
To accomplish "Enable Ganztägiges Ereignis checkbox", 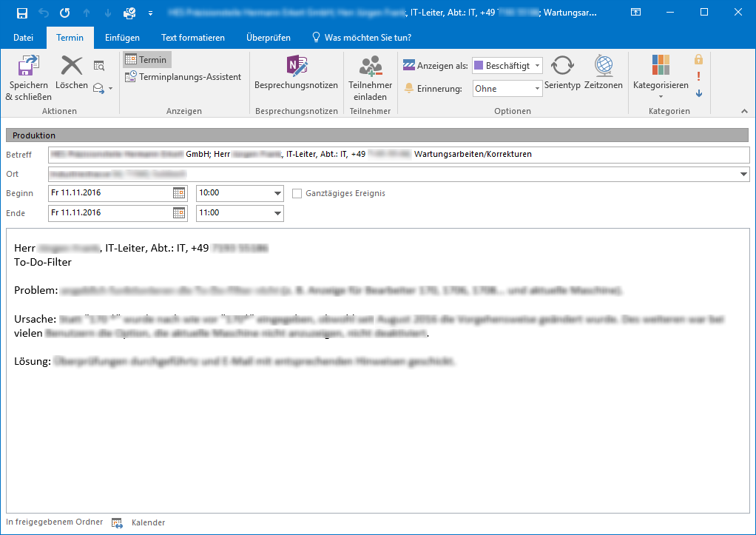I will coord(297,193).
